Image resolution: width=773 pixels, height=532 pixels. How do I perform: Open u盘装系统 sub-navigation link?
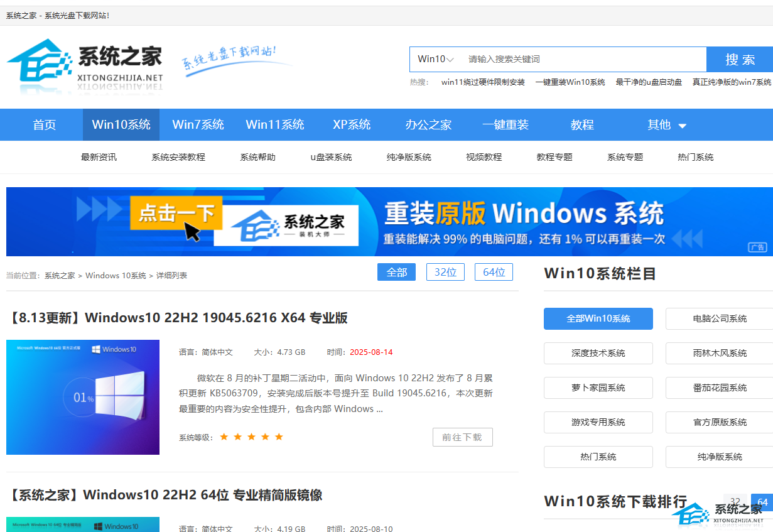[x=331, y=157]
